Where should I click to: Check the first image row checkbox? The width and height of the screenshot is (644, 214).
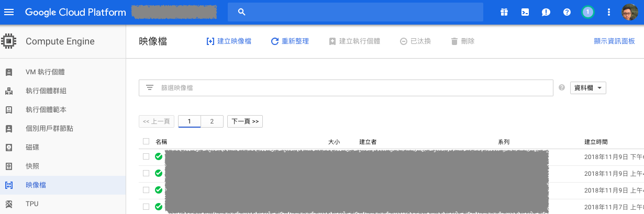click(146, 156)
